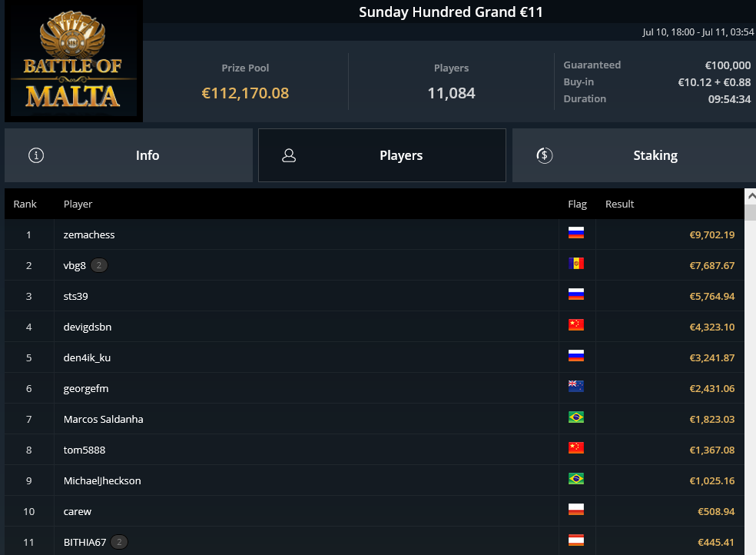Image resolution: width=756 pixels, height=555 pixels.
Task: Switch to the Info tab
Action: coord(129,155)
